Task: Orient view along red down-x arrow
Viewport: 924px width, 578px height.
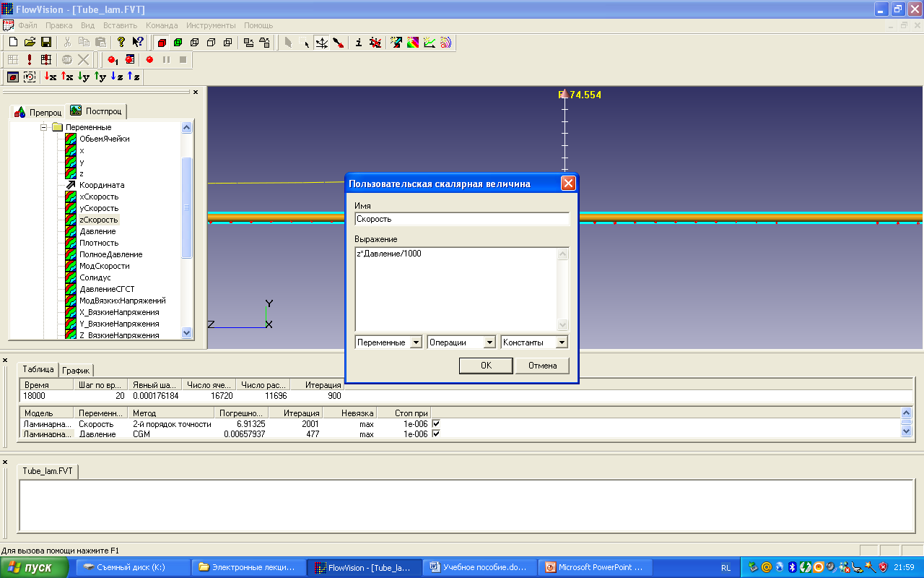Action: point(51,77)
